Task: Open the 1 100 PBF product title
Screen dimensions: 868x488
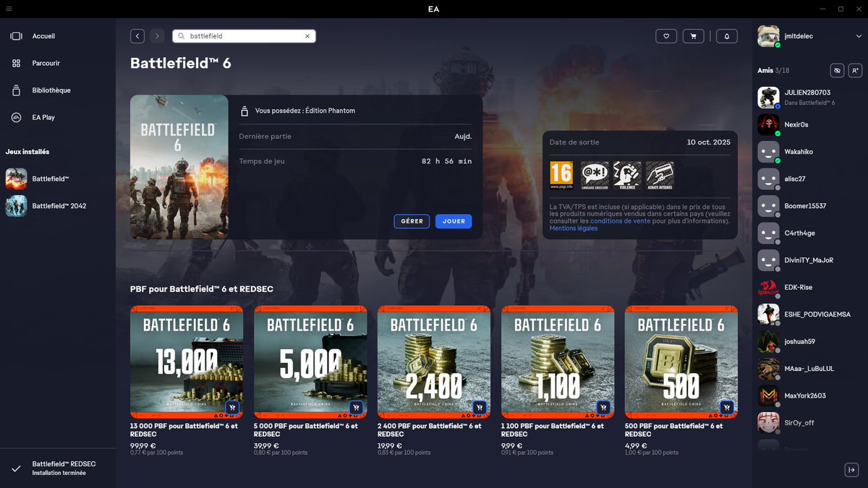Action: (553, 430)
